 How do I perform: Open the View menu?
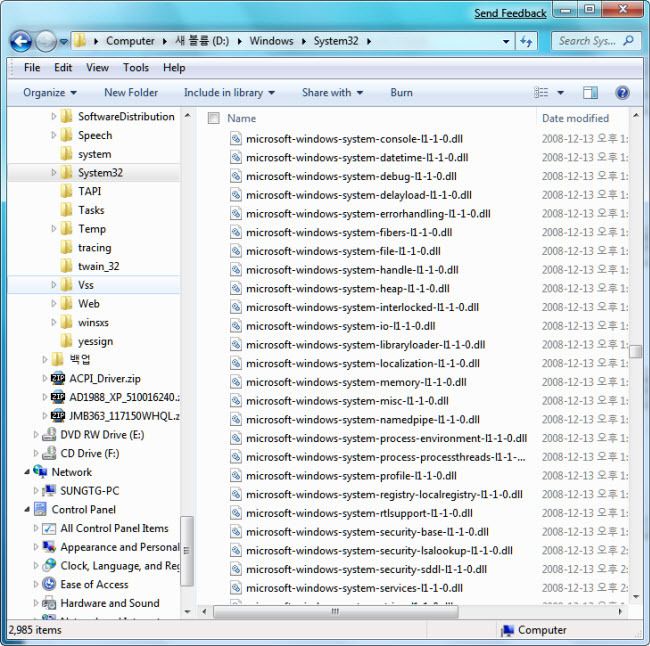coord(97,68)
